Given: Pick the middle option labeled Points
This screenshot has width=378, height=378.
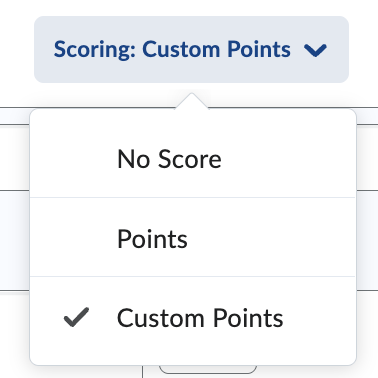Looking at the screenshot, I should [193, 237].
